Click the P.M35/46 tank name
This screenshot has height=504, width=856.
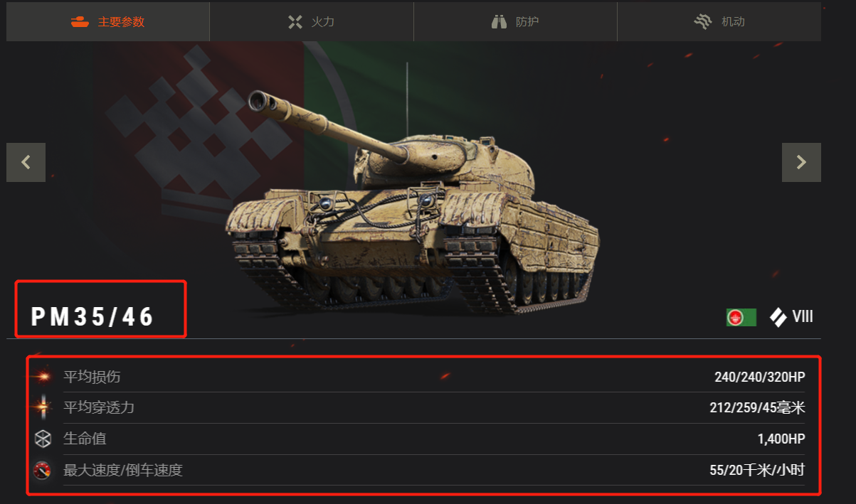tap(93, 317)
